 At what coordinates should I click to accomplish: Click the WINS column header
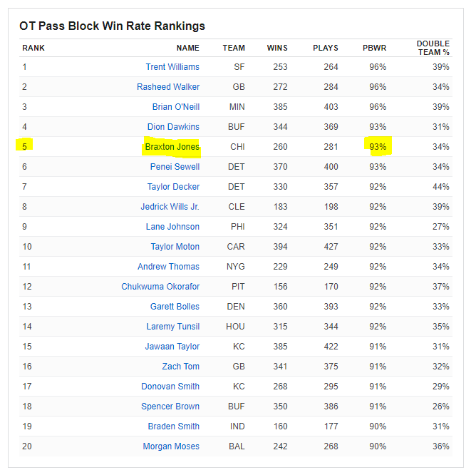coord(277,48)
